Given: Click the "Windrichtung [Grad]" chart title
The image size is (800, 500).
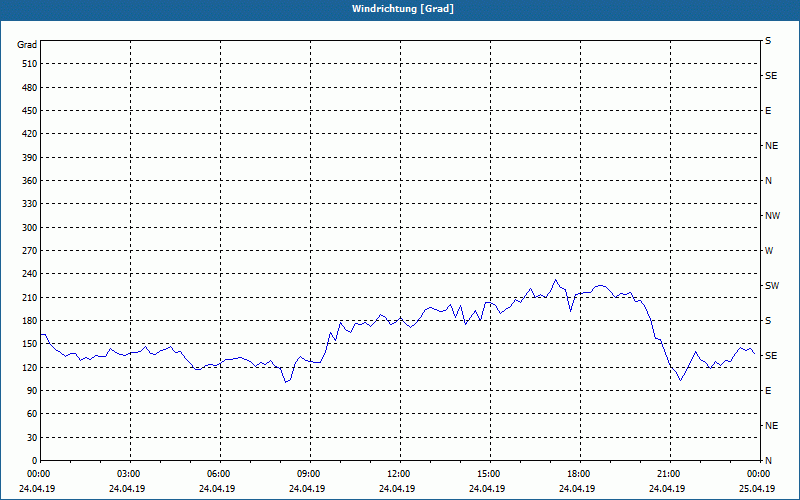Looking at the screenshot, I should click(403, 9).
